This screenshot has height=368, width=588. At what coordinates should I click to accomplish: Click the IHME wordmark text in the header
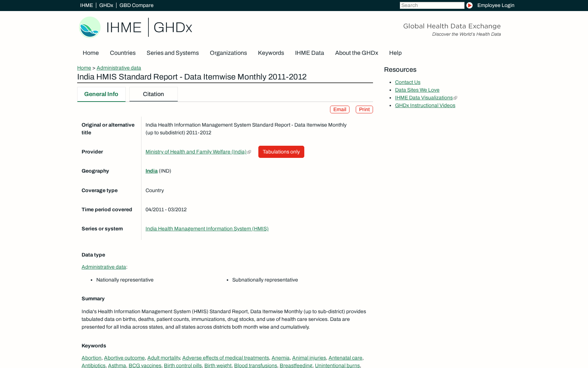click(x=124, y=28)
